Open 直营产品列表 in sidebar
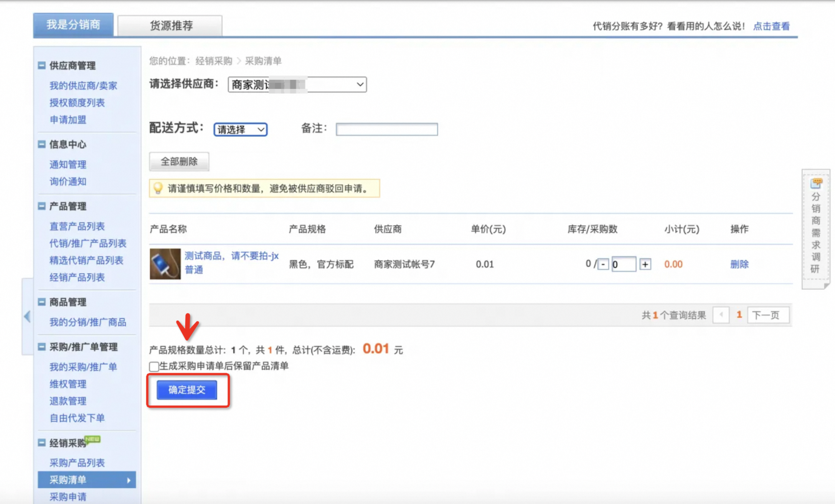This screenshot has width=835, height=504. pos(77,226)
